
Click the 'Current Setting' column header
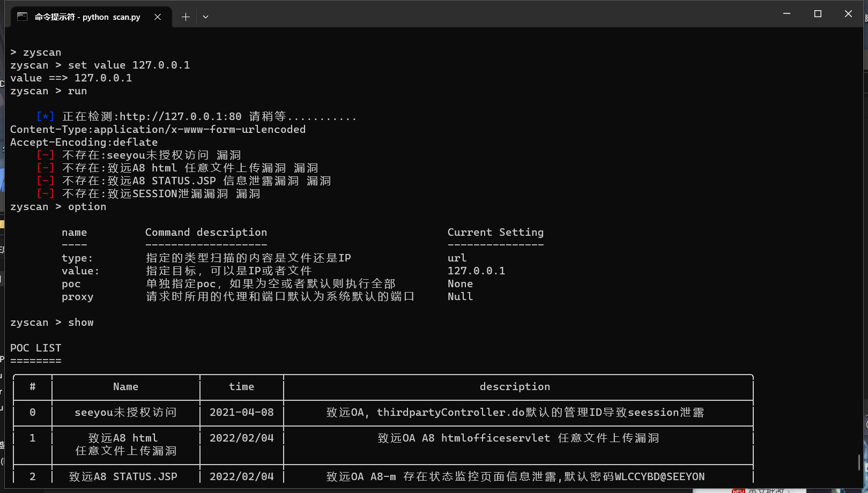pos(495,233)
